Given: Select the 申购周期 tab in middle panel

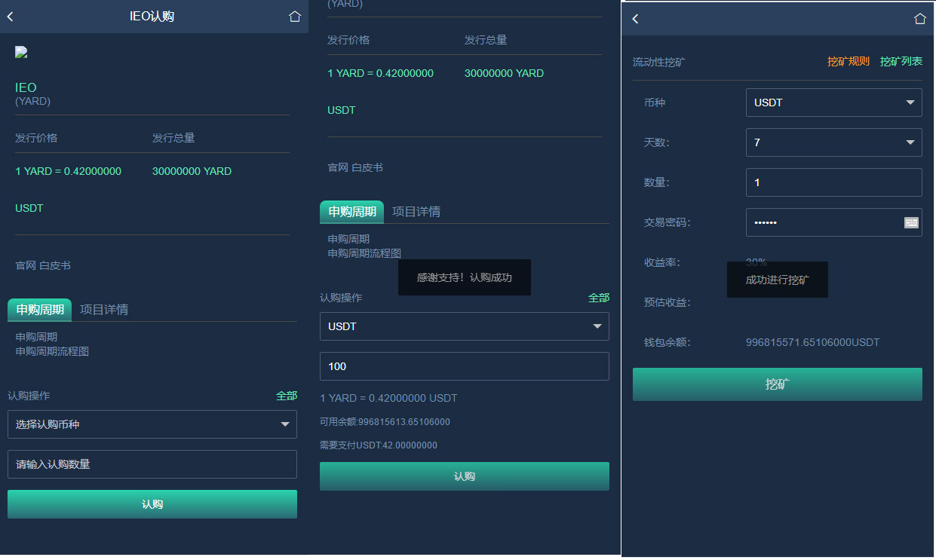Looking at the screenshot, I should (352, 212).
